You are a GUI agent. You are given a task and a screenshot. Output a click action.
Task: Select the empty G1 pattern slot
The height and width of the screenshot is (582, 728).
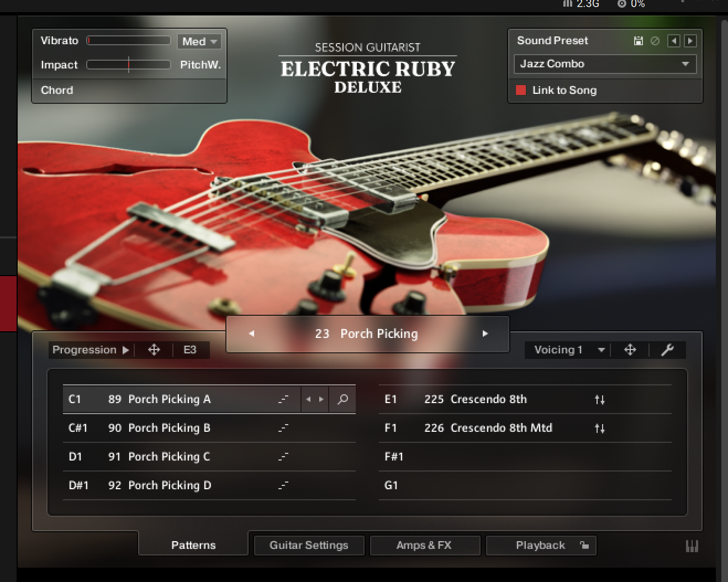point(525,485)
